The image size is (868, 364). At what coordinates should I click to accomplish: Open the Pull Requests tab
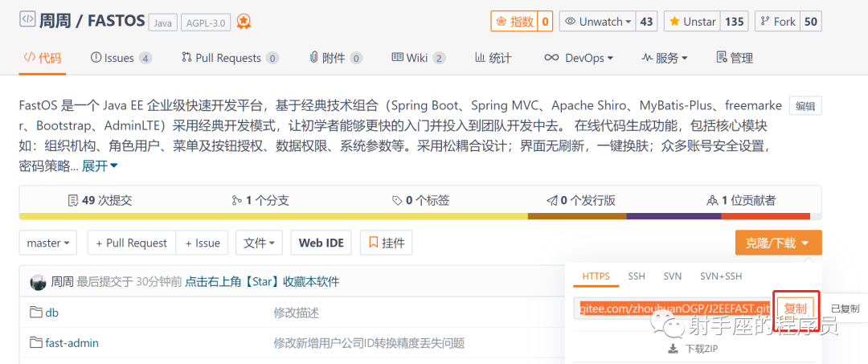(230, 58)
